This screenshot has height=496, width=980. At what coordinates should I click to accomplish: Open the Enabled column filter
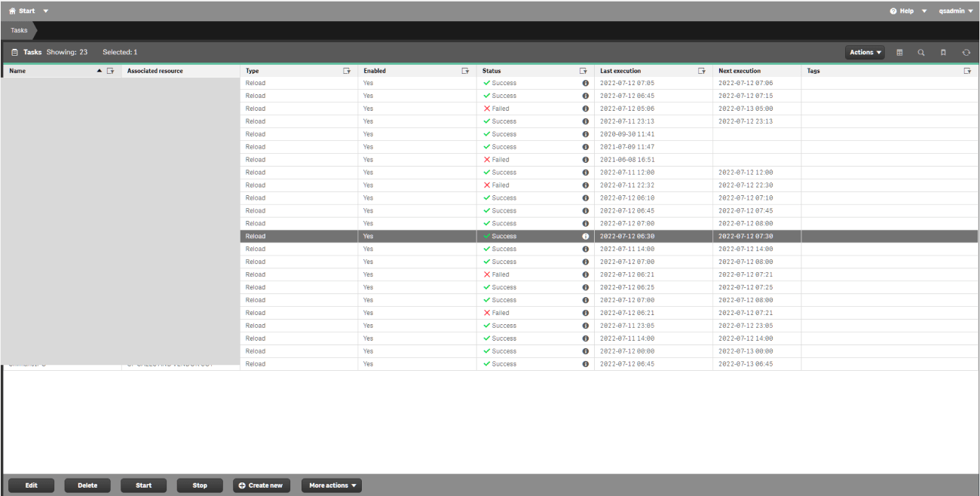click(x=465, y=70)
